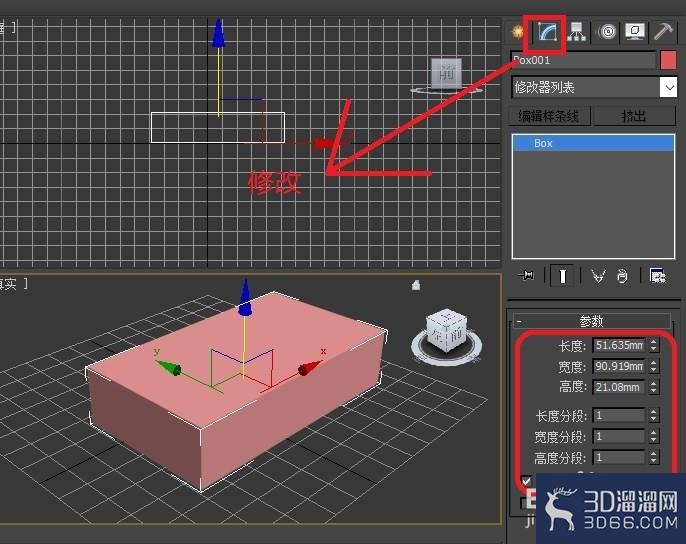
Task: Click the 长度分段 value field
Action: pyautogui.click(x=619, y=415)
